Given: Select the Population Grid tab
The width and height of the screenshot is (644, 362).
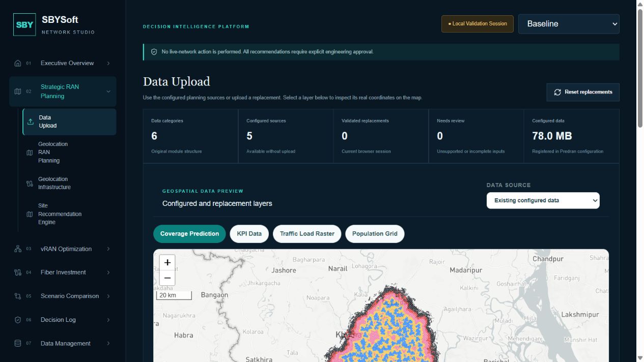Looking at the screenshot, I should coord(375,234).
